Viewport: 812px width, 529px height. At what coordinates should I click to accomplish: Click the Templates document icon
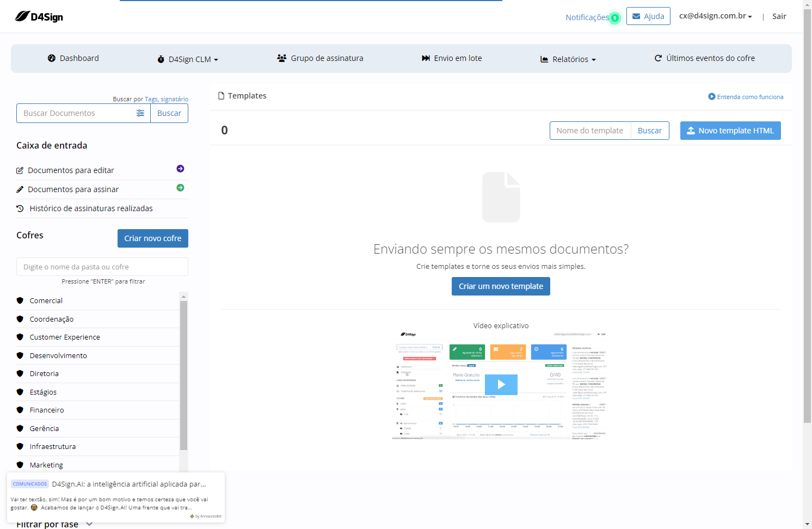221,96
